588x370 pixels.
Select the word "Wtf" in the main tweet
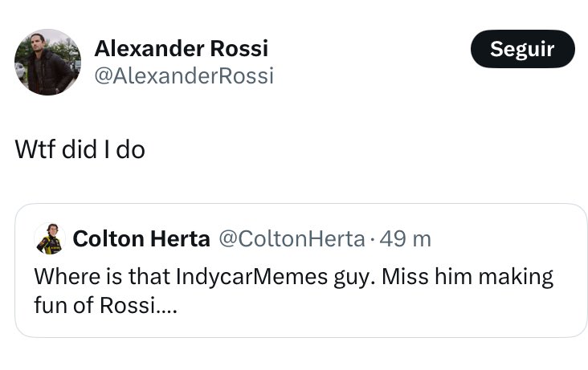37,149
